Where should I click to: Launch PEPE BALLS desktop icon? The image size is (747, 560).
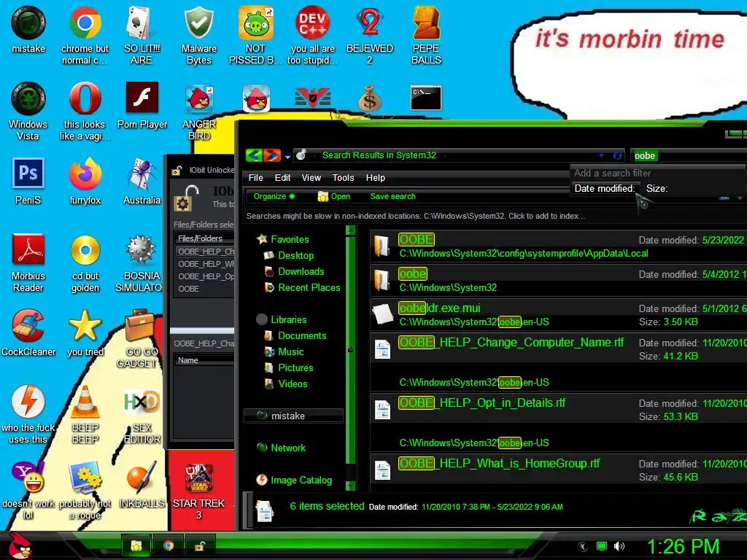coord(426,36)
